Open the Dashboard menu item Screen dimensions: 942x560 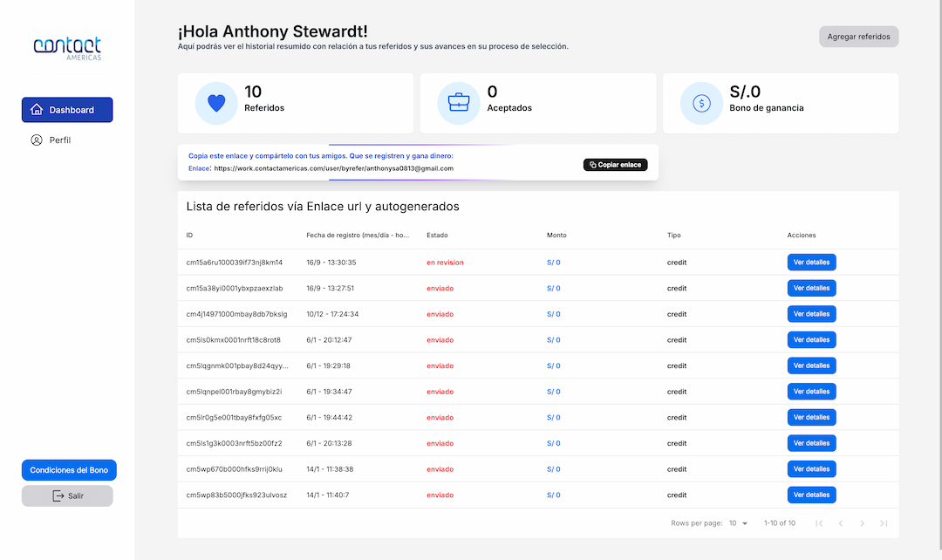pyautogui.click(x=67, y=110)
